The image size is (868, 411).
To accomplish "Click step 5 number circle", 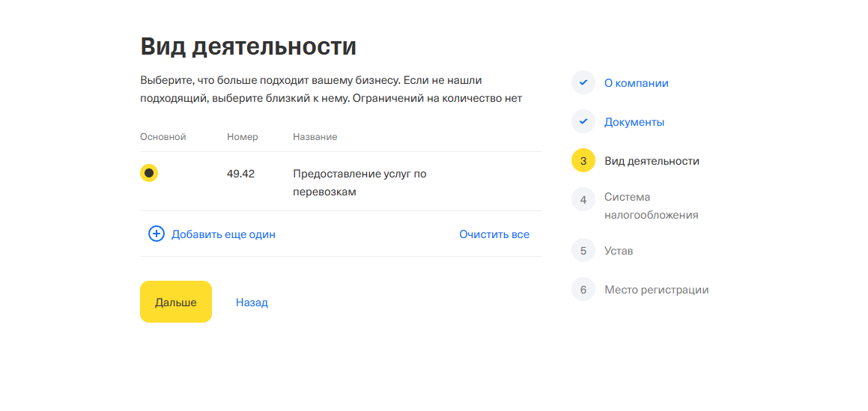I will pyautogui.click(x=583, y=251).
